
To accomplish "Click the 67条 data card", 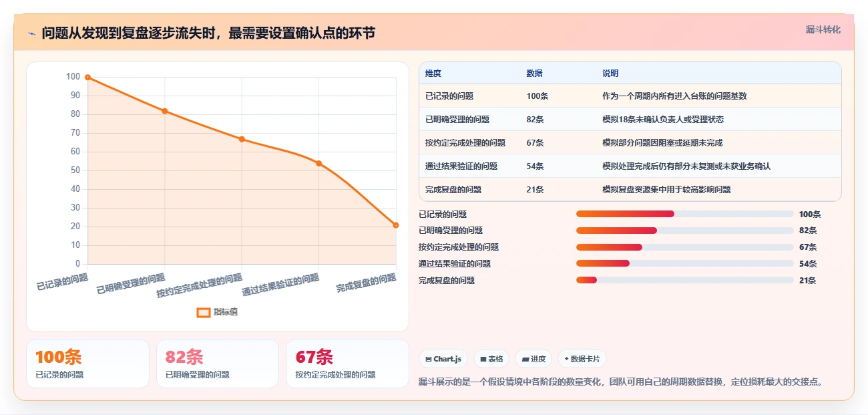I will pyautogui.click(x=347, y=364).
